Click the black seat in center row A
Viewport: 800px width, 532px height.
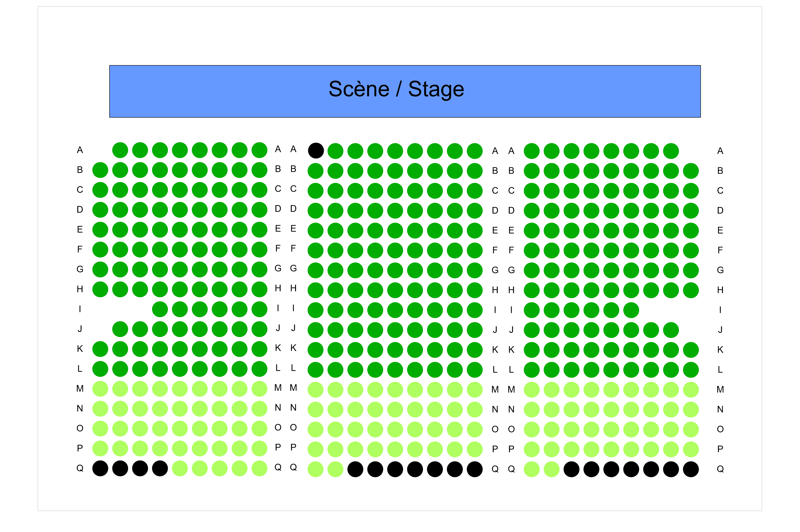[316, 150]
